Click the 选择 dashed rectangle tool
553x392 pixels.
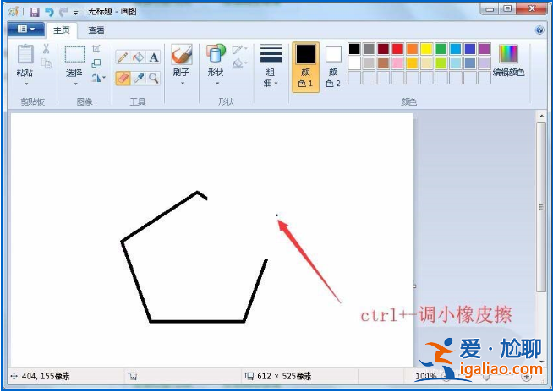click(x=74, y=55)
